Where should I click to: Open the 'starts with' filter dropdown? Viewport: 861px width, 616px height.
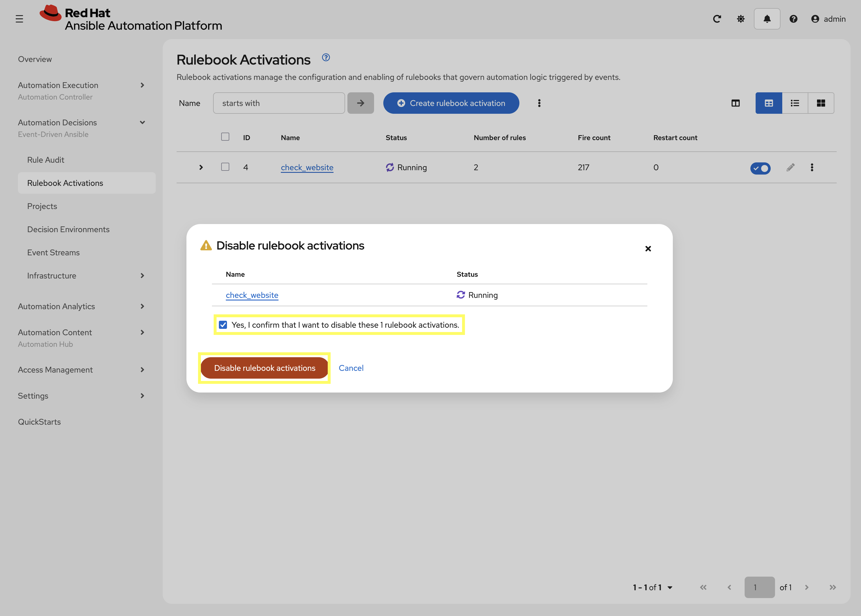[x=279, y=103]
